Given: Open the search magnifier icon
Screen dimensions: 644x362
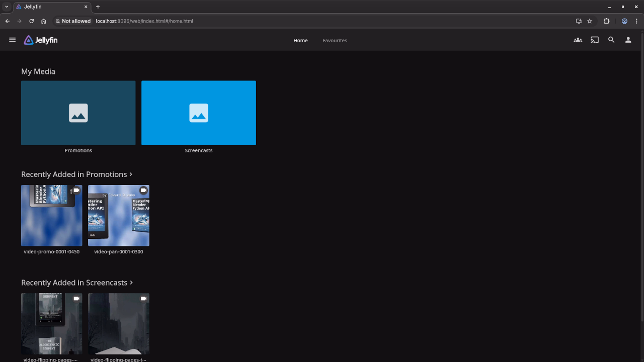Looking at the screenshot, I should 611,40.
